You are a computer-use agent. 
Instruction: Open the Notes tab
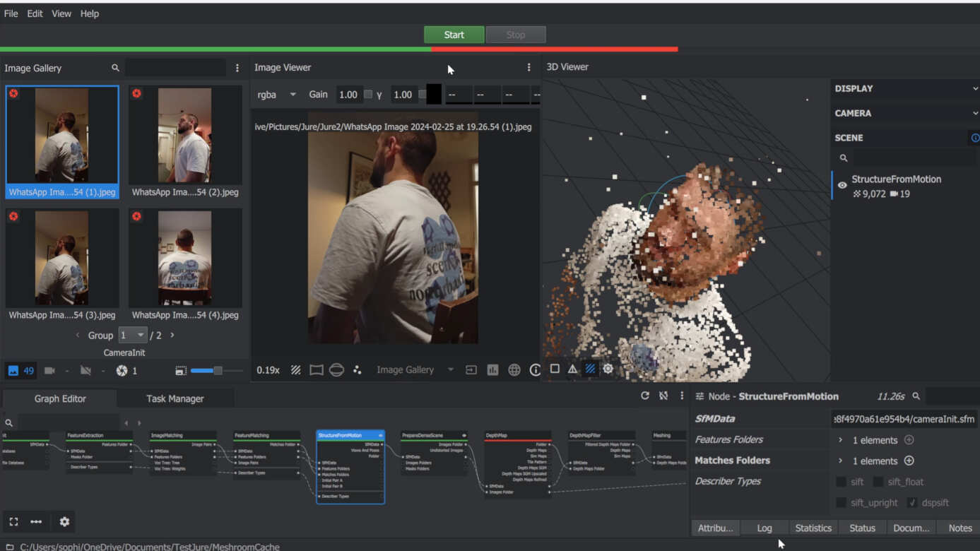960,528
